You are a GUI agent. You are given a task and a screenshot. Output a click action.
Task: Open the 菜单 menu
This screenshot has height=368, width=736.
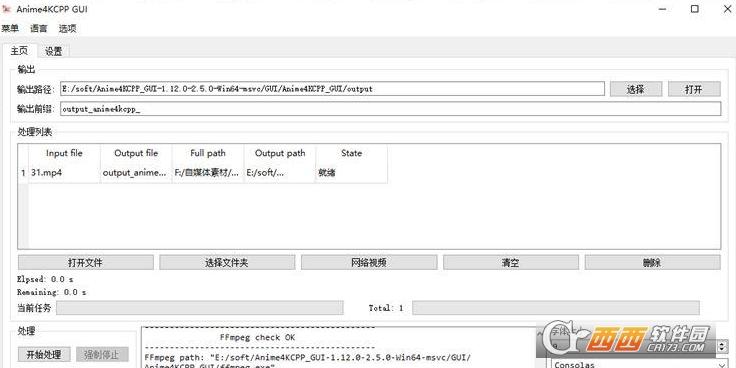9,28
